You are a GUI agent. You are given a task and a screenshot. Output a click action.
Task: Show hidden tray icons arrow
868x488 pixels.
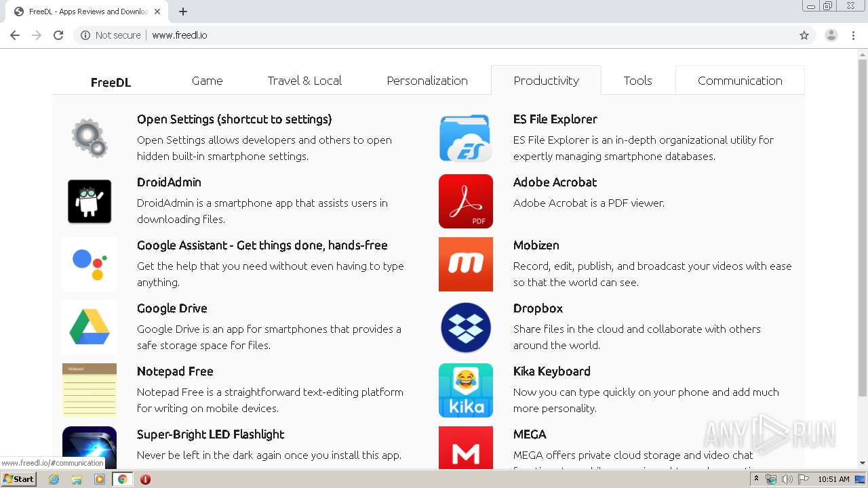tap(756, 479)
